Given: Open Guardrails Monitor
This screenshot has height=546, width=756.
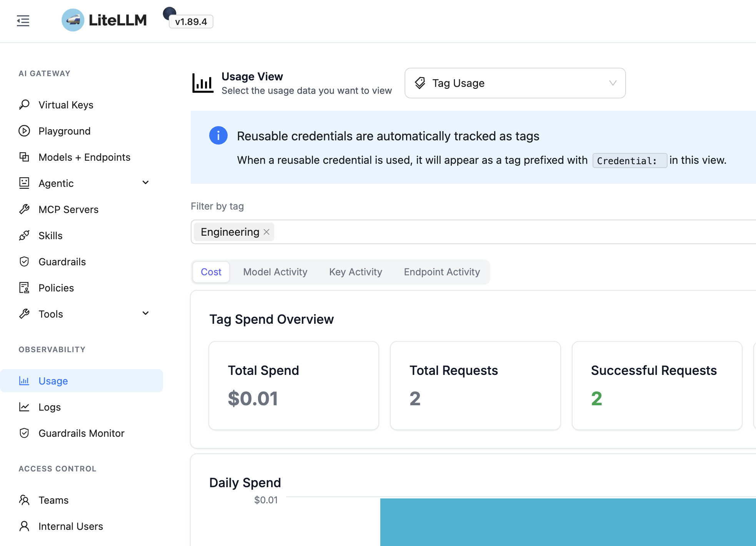Looking at the screenshot, I should tap(82, 433).
